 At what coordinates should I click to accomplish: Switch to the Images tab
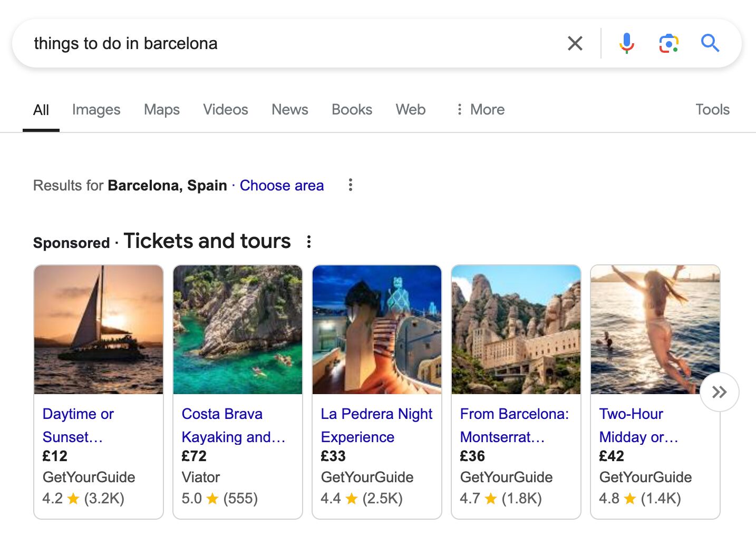pos(96,109)
